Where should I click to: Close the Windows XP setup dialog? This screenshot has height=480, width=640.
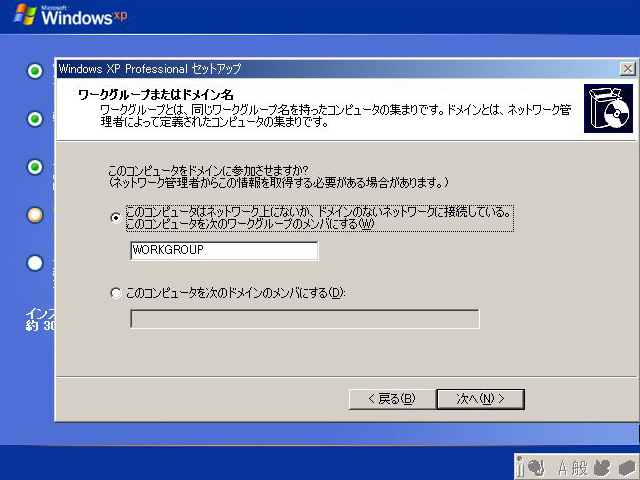click(x=627, y=69)
